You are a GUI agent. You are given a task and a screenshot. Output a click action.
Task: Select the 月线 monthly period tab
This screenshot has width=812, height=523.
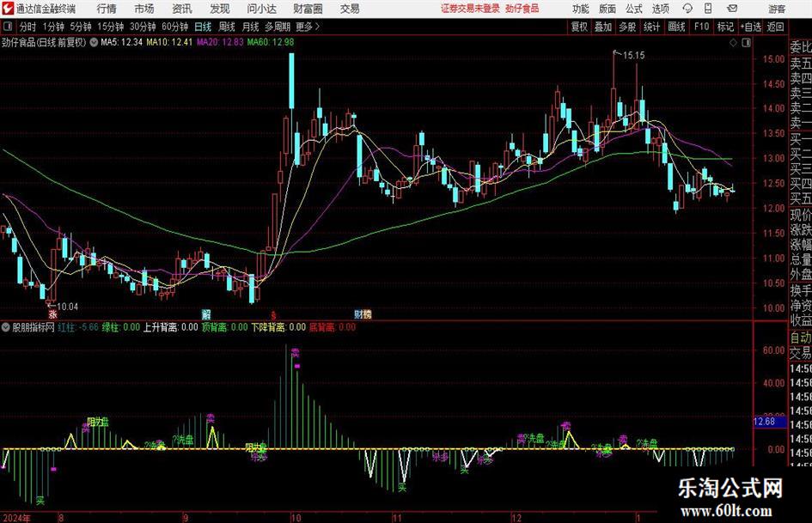(x=250, y=27)
